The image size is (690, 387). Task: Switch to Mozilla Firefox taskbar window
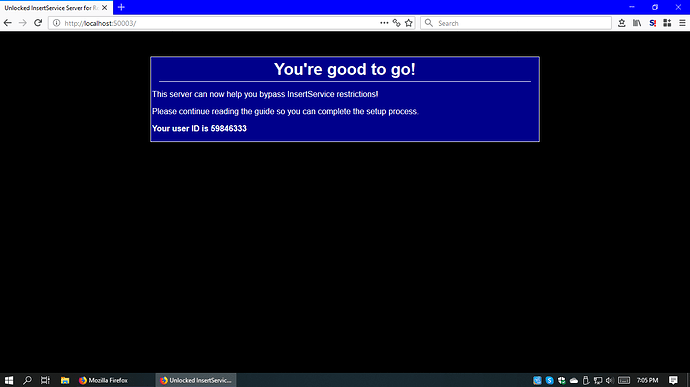pyautogui.click(x=114, y=380)
